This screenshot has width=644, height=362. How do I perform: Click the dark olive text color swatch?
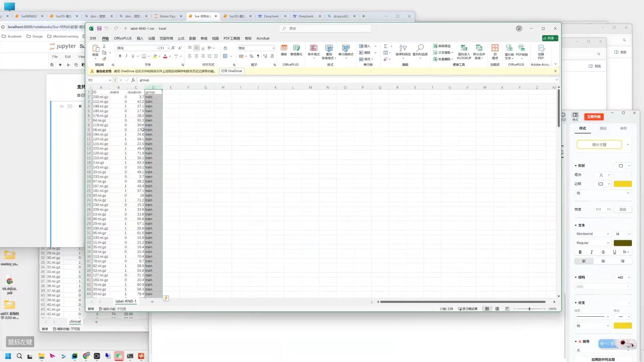click(x=623, y=243)
